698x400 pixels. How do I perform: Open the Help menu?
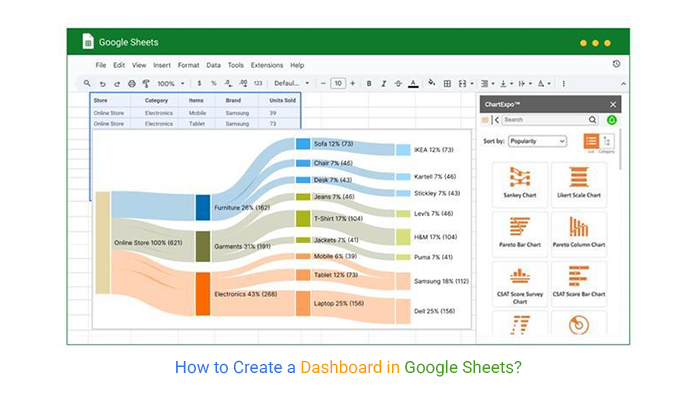[x=297, y=65]
